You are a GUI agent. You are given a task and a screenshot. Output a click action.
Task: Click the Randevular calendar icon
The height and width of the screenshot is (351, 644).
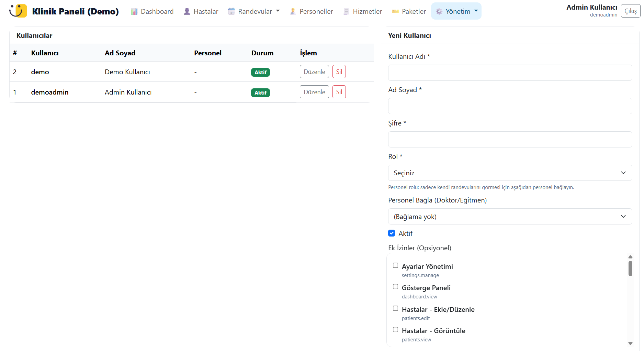231,12
